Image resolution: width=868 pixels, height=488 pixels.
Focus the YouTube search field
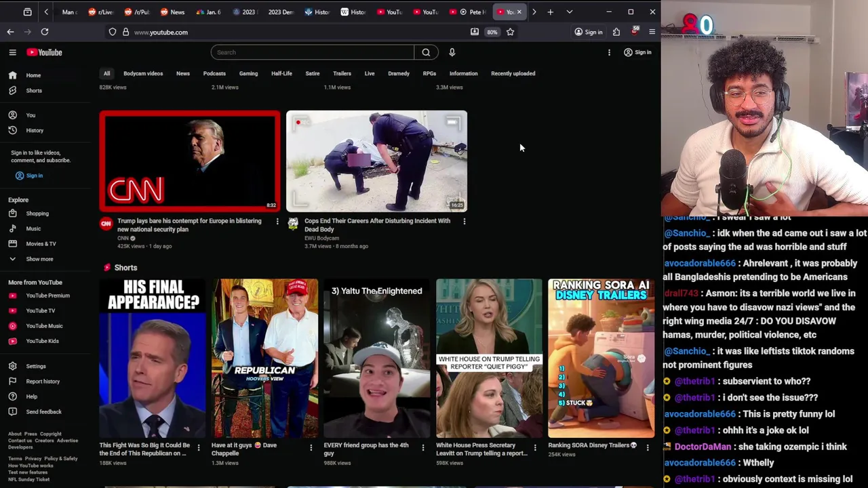click(312, 52)
